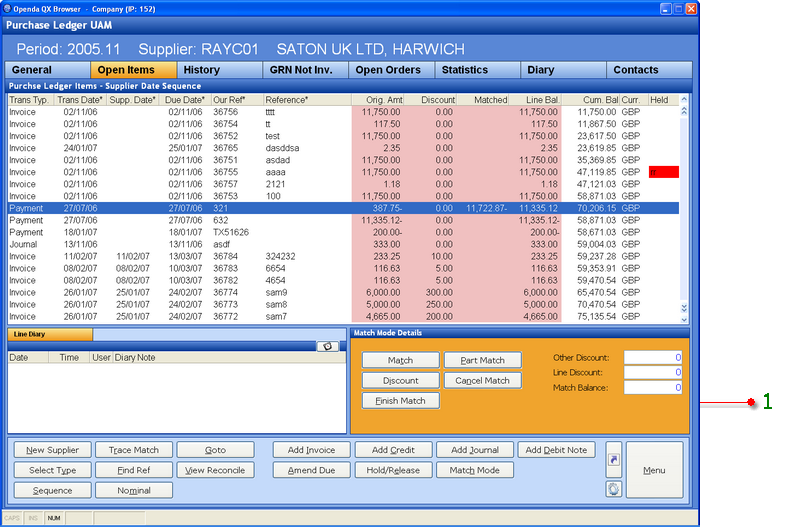The height and width of the screenshot is (527, 786).
Task: Click the Line Discount field
Action: click(x=653, y=372)
